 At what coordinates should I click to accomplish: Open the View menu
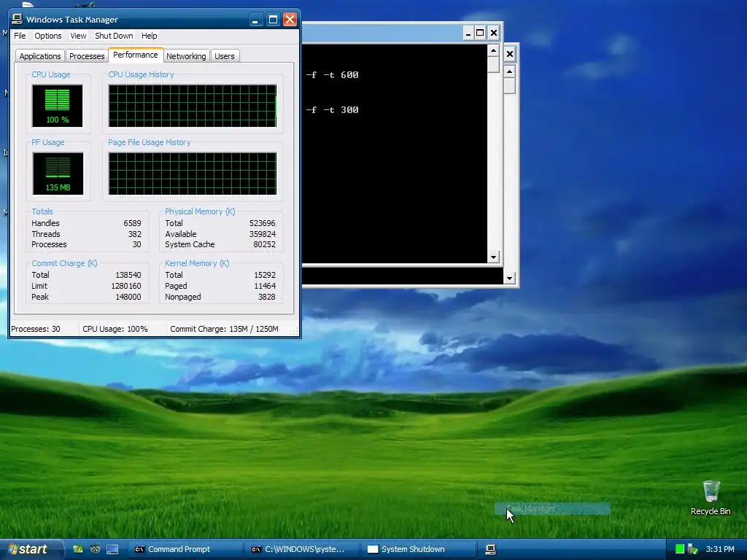click(x=78, y=36)
